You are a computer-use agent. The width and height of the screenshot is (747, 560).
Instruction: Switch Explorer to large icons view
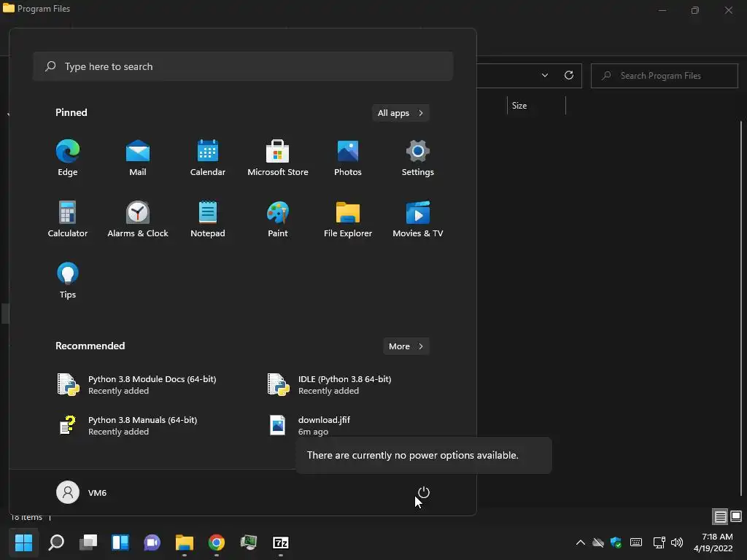(736, 516)
